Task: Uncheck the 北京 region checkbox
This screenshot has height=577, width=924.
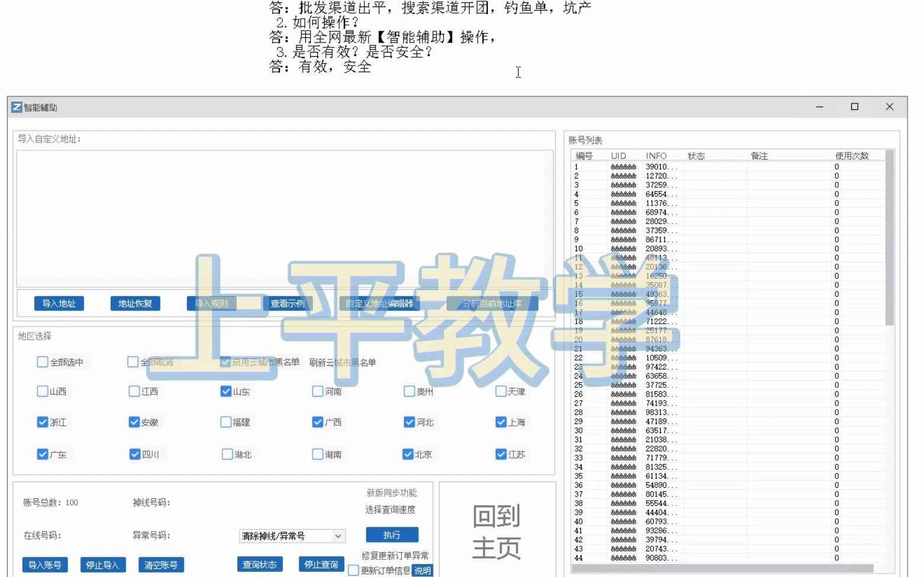Action: coord(408,454)
